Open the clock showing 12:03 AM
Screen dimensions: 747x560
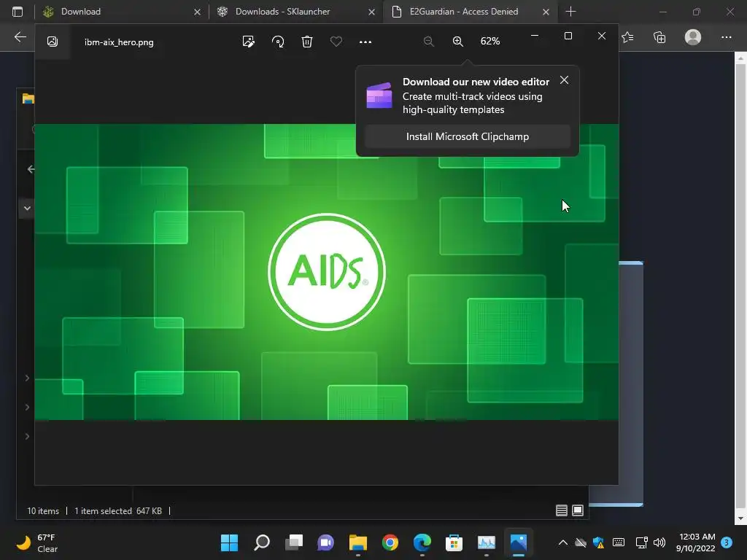695,542
